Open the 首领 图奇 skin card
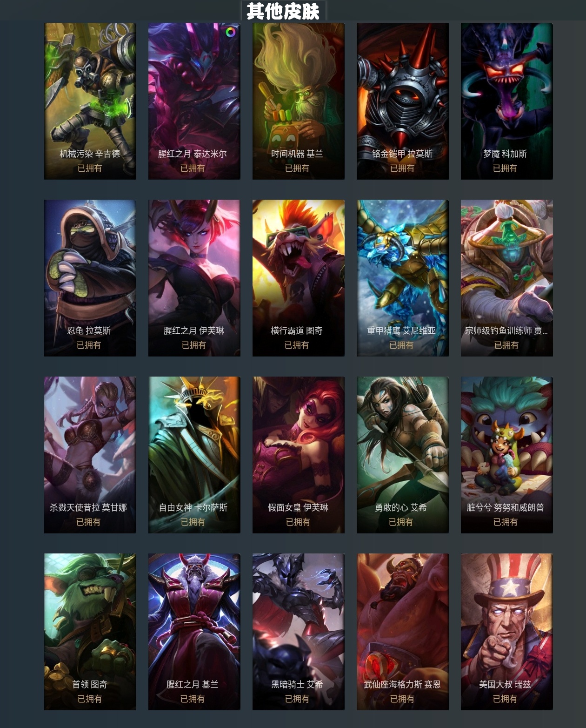The image size is (586, 728). (90, 632)
